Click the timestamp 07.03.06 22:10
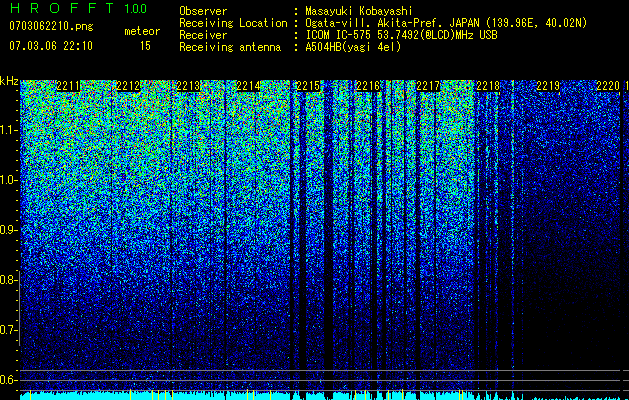 [51, 46]
